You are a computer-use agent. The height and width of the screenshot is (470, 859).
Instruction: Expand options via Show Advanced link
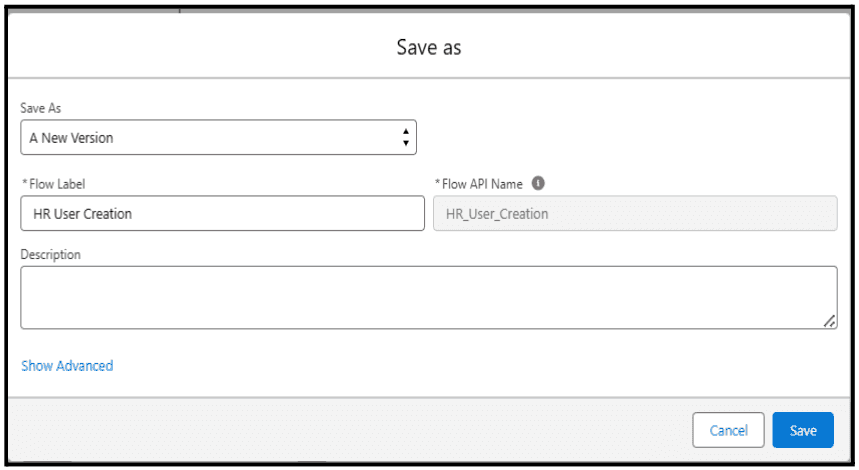tap(67, 365)
